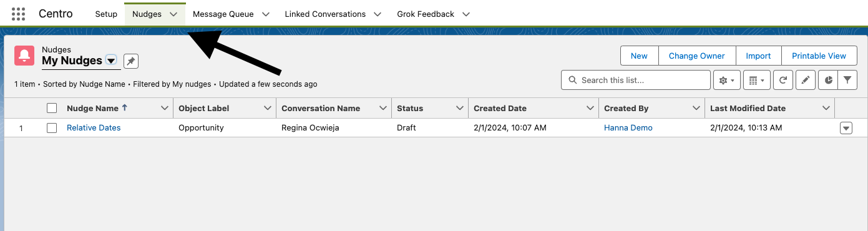
Task: Open the filters funnel icon
Action: (847, 80)
